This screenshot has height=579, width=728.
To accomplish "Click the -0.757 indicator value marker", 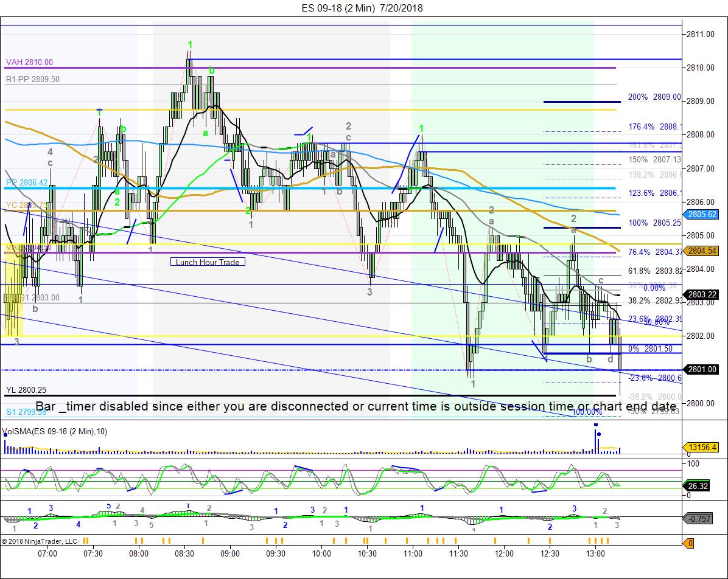I will click(x=698, y=519).
